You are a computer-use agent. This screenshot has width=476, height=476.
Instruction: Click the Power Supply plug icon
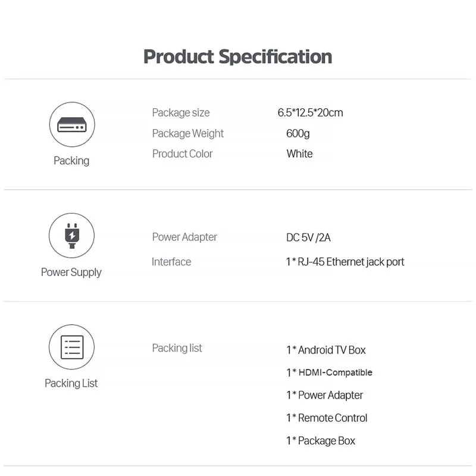71,236
